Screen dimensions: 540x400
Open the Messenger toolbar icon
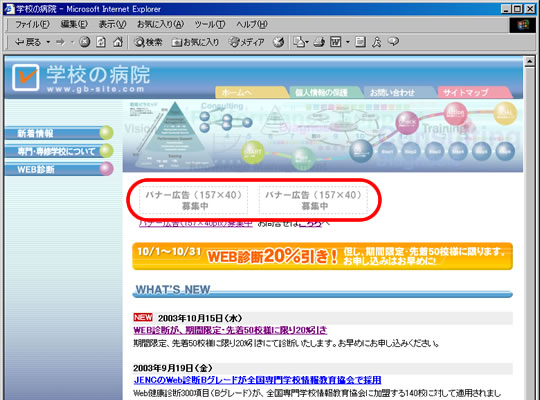377,42
